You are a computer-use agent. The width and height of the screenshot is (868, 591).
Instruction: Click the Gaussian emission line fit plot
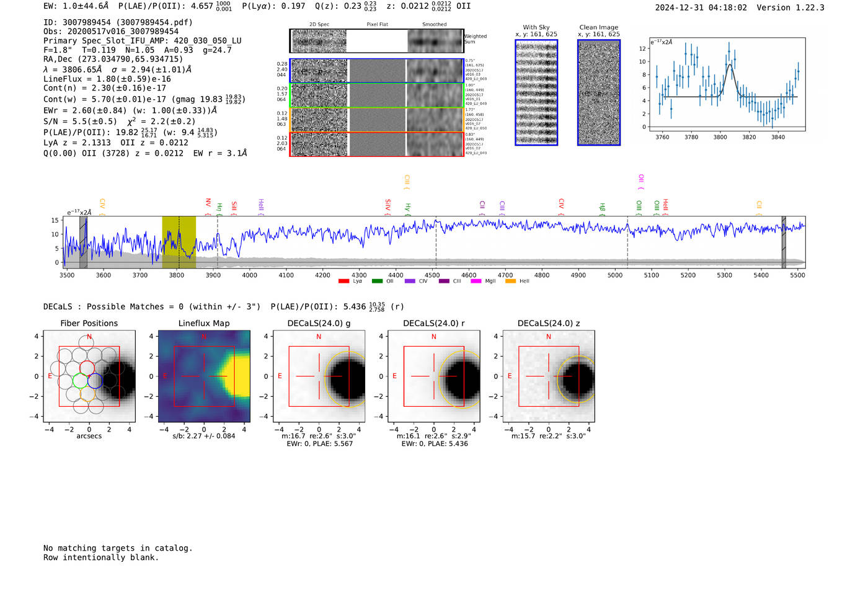coord(727,84)
